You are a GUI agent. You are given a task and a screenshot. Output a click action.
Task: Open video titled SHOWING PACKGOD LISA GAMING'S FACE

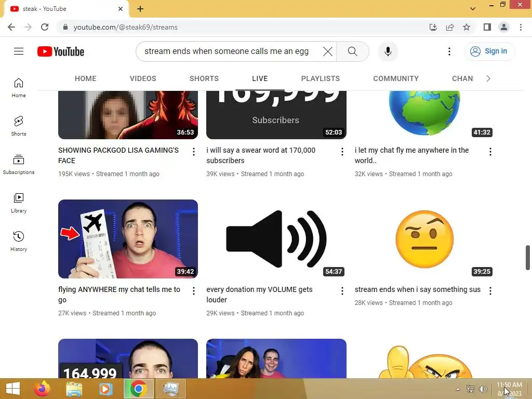[118, 155]
